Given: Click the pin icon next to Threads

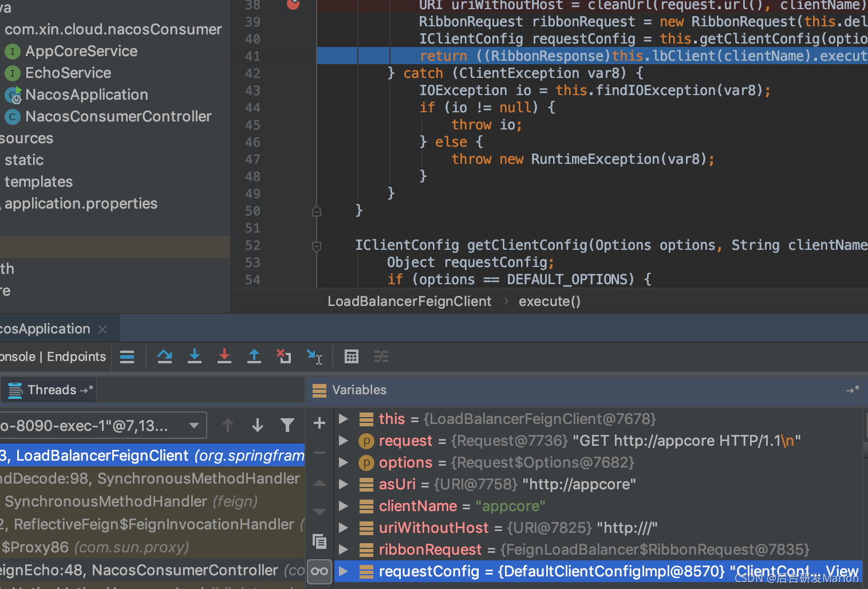Looking at the screenshot, I should [86, 390].
